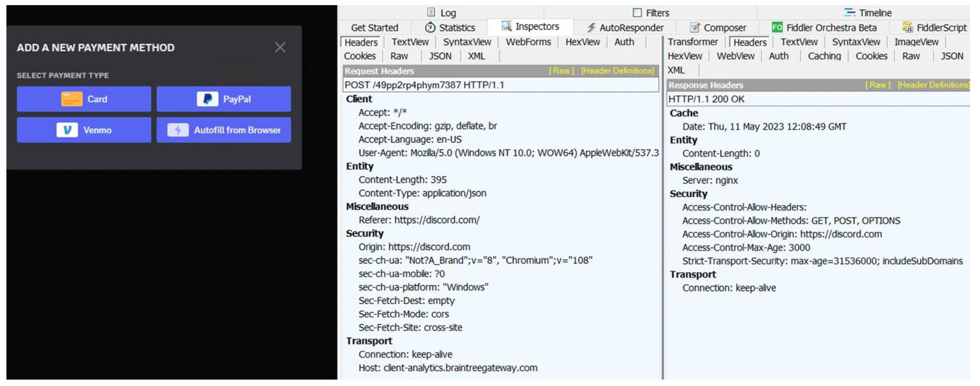
Task: Open the request XML inspector tab
Action: pos(477,56)
